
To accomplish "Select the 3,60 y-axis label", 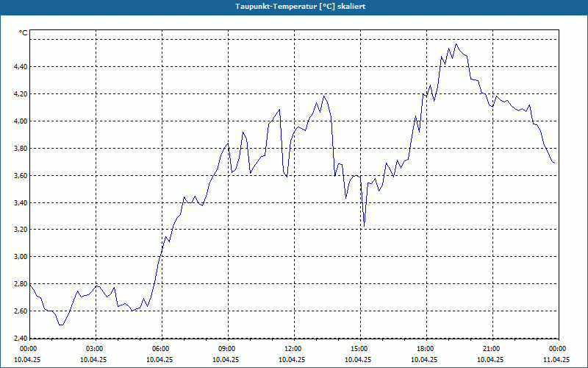I will (x=21, y=175).
